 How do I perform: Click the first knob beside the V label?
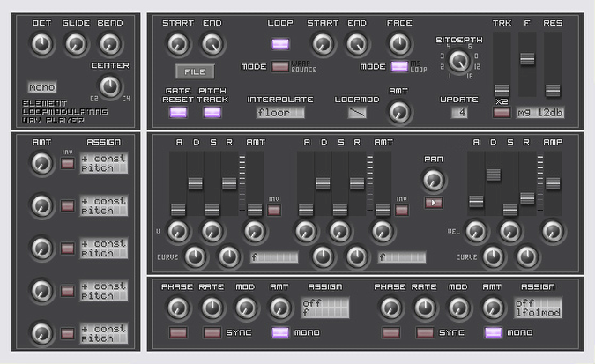pos(178,231)
